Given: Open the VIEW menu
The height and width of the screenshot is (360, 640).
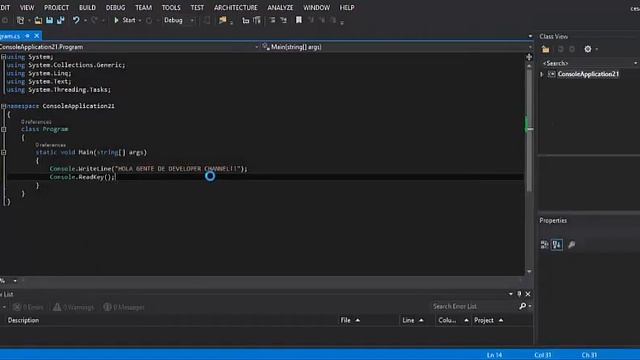Looking at the screenshot, I should coord(27,7).
